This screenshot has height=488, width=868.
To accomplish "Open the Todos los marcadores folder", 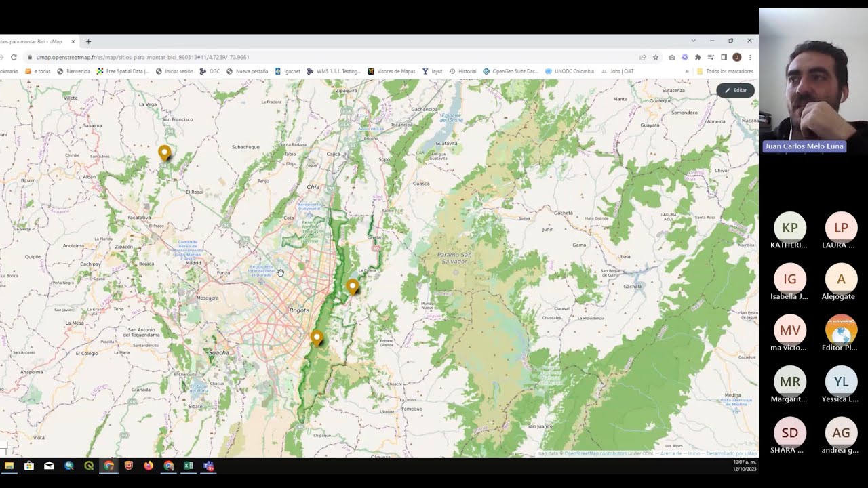I will [724, 71].
